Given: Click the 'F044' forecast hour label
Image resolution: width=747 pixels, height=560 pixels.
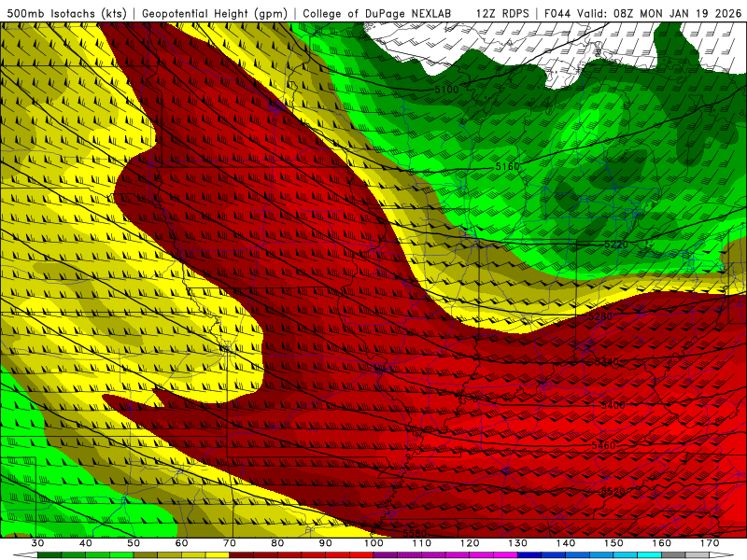Looking at the screenshot, I should click(x=557, y=13).
